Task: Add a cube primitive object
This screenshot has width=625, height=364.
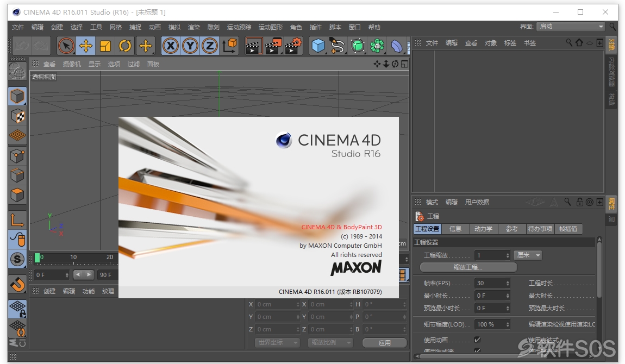Action: click(x=318, y=46)
